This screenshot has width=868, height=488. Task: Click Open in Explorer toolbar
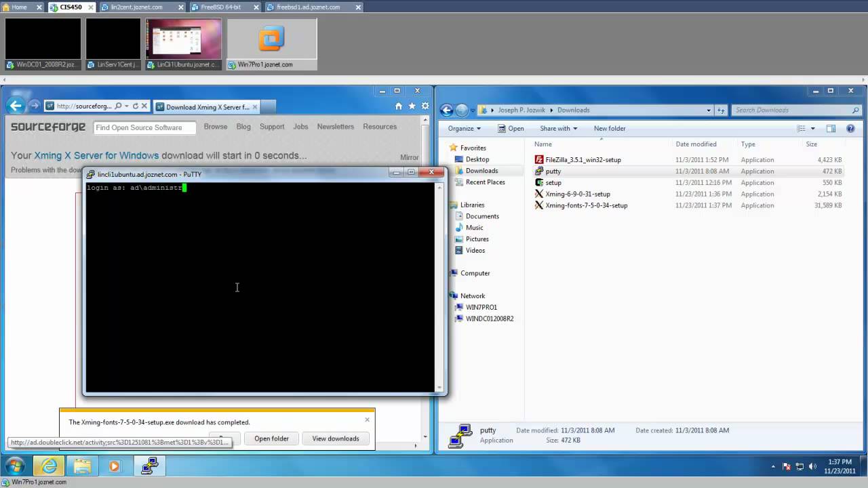[x=511, y=128]
